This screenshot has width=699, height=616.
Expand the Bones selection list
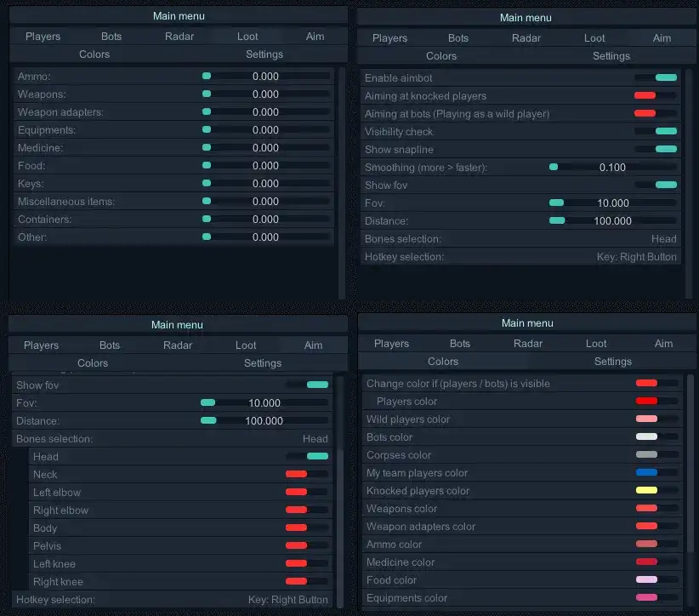pos(520,239)
